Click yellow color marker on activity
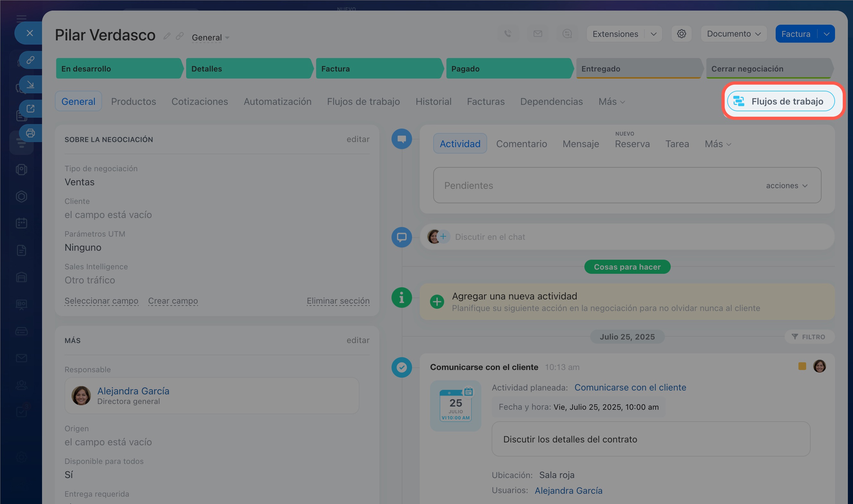This screenshot has width=853, height=504. [x=802, y=366]
